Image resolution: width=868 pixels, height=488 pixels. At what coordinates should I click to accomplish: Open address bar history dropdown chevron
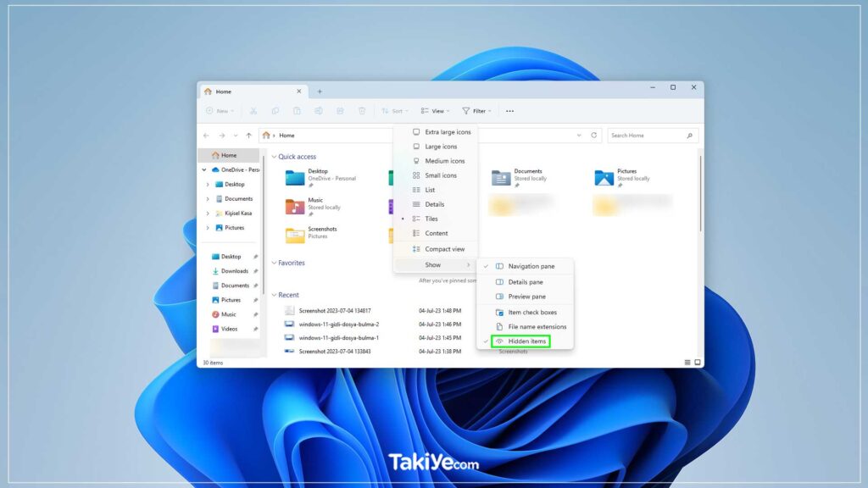[579, 136]
